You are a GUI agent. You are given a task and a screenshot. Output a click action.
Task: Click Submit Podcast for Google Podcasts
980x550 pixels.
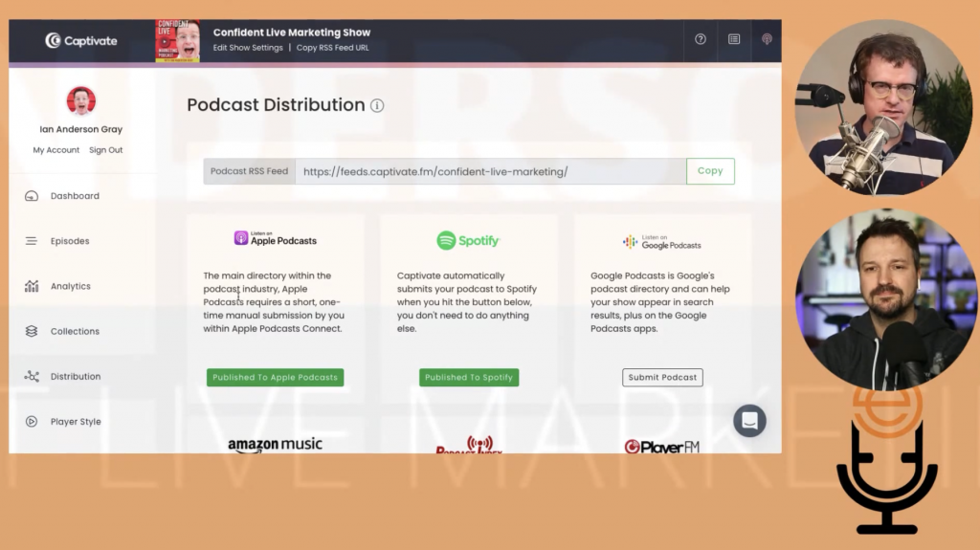662,378
